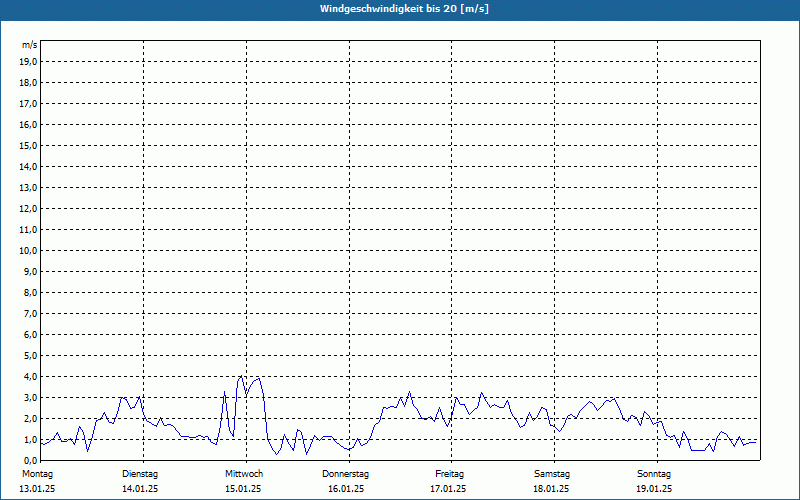Select the 'Montag' day label
The width and height of the screenshot is (800, 500).
(x=37, y=474)
